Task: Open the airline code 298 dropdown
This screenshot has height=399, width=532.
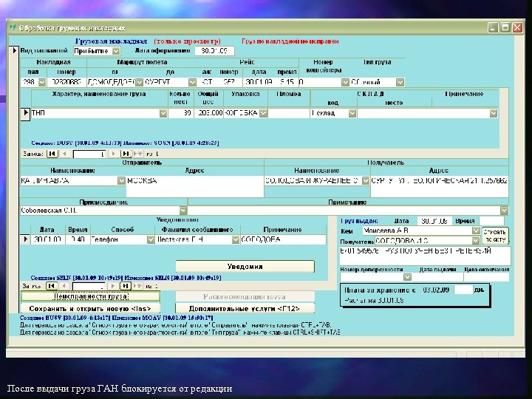Action: pos(41,82)
